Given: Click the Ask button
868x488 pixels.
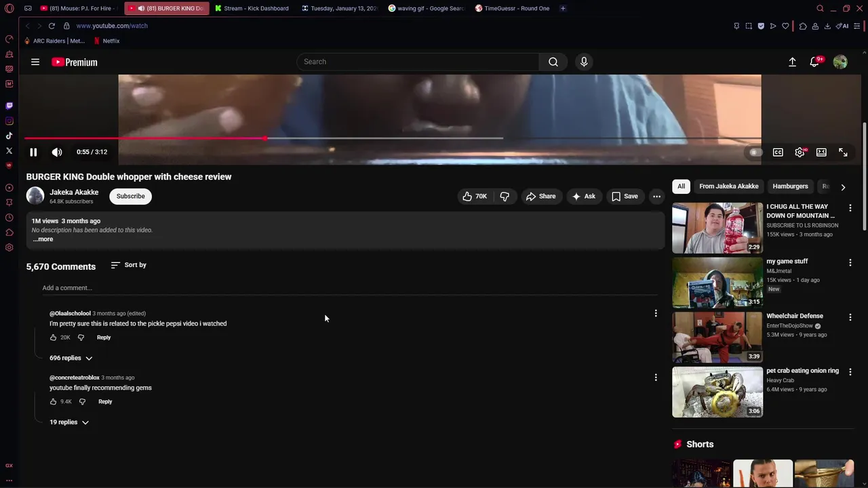Looking at the screenshot, I should point(583,197).
